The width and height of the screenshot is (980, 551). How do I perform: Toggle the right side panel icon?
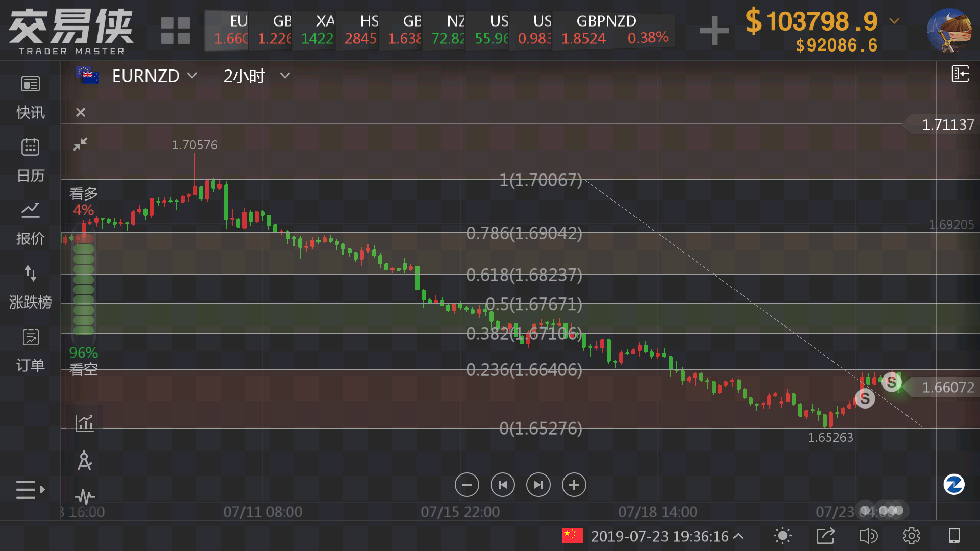(x=960, y=74)
